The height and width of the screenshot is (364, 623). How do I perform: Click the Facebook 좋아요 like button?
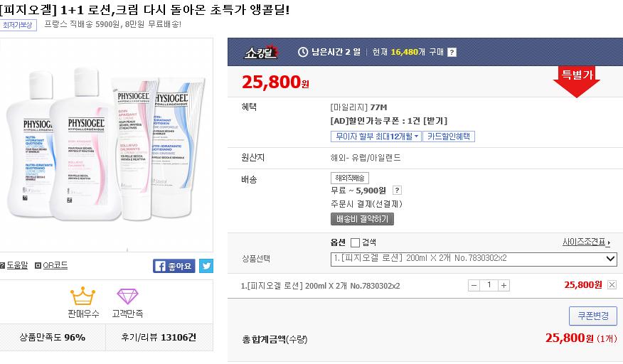point(174,266)
